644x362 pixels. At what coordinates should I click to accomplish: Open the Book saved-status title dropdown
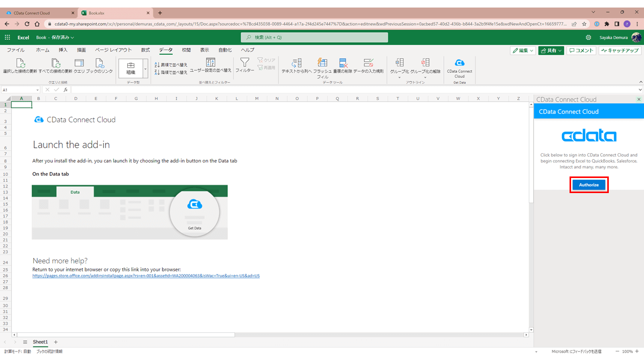pyautogui.click(x=55, y=37)
